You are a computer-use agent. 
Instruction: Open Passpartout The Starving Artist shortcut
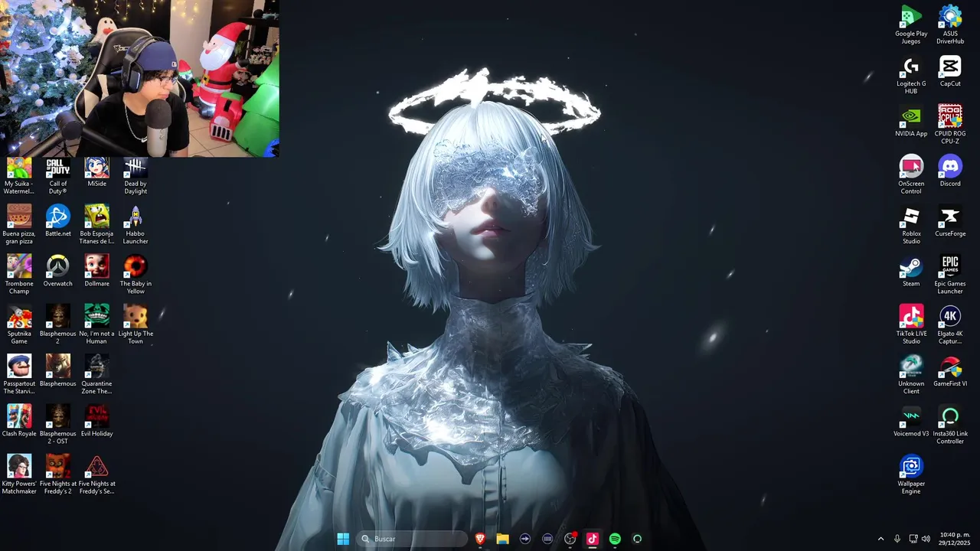[19, 375]
